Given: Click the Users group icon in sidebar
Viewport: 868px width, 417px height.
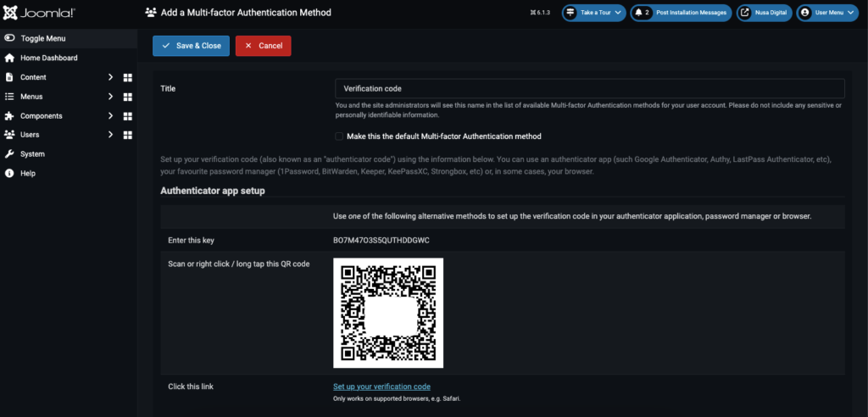Looking at the screenshot, I should click(9, 134).
